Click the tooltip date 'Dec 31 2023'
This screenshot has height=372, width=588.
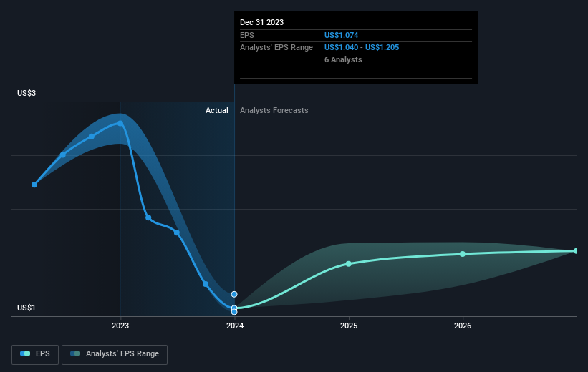pos(261,22)
